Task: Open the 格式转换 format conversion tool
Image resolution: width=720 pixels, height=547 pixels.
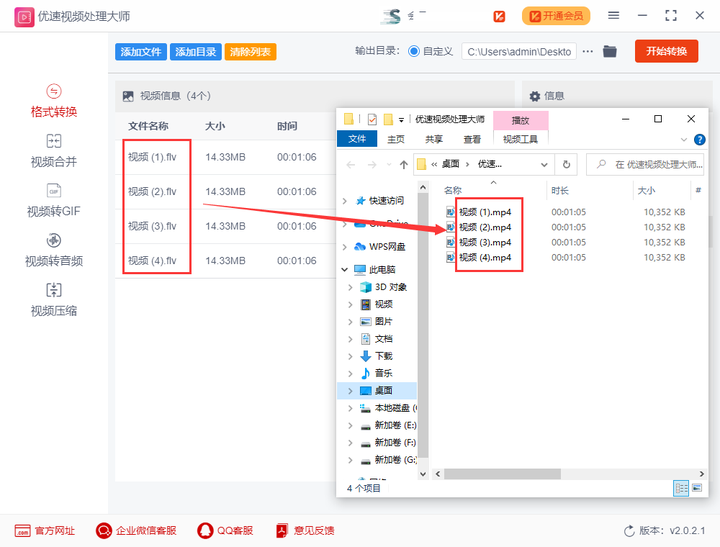Action: tap(54, 102)
